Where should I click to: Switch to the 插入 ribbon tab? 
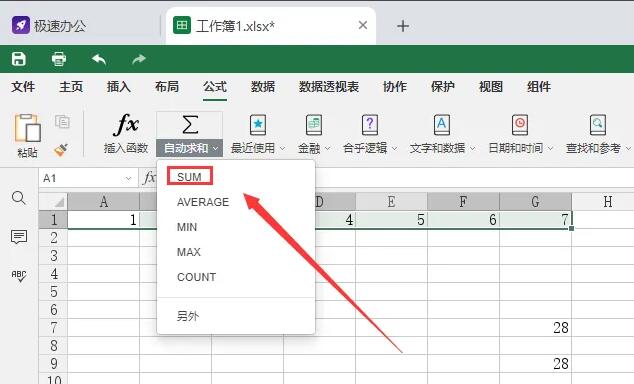click(119, 87)
